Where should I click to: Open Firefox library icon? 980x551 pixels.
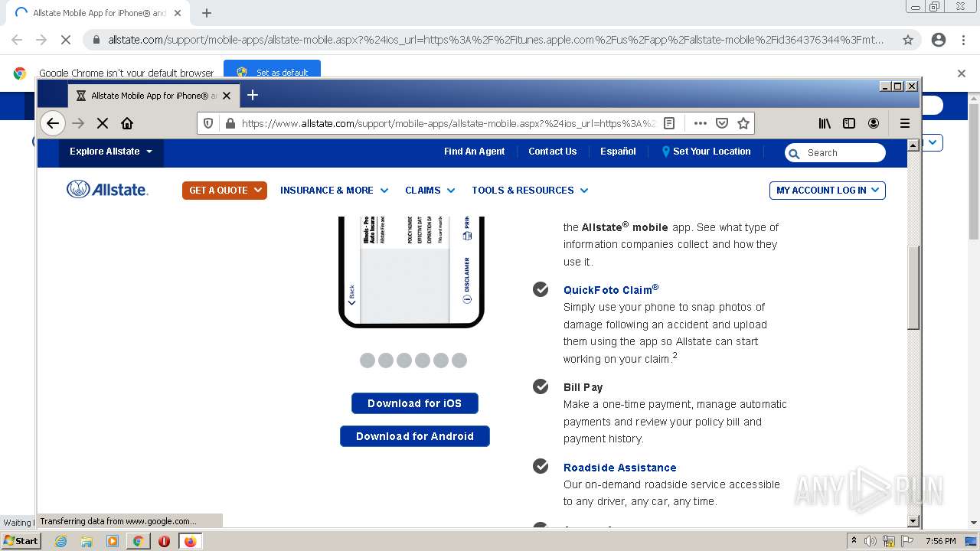pyautogui.click(x=825, y=123)
